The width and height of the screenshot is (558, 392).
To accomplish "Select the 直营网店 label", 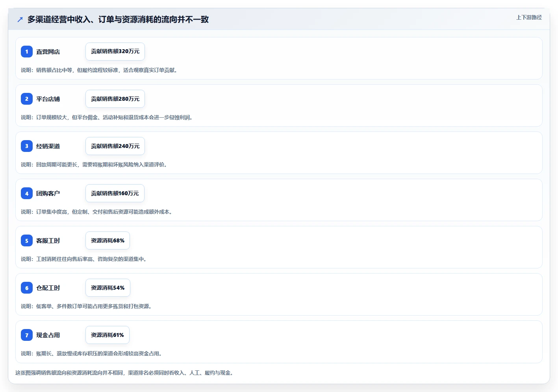I will pos(48,52).
